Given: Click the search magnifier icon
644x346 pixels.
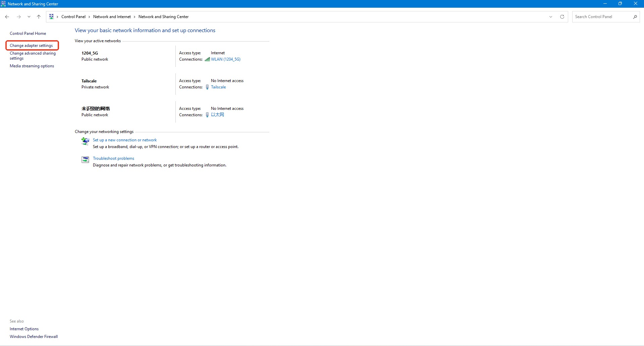Looking at the screenshot, I should [635, 17].
